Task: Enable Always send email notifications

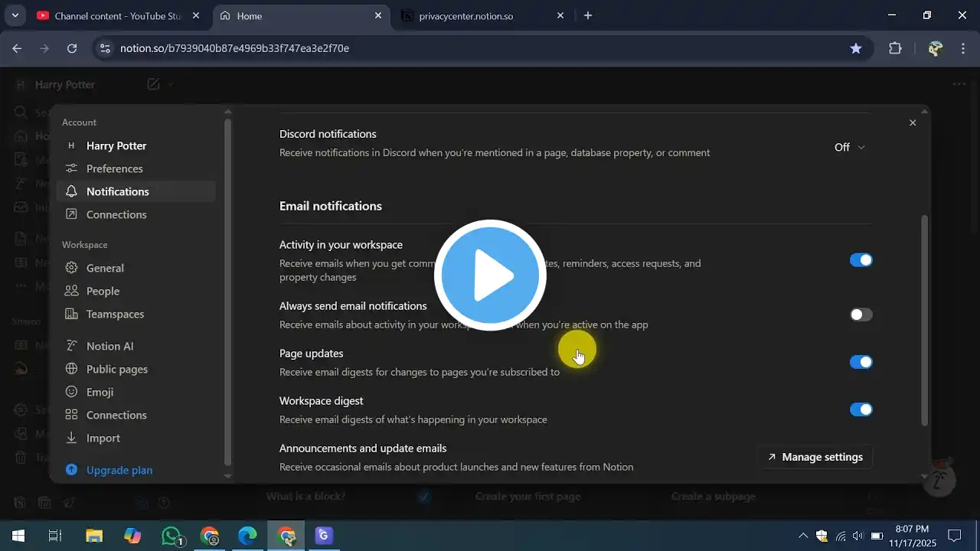Action: click(861, 315)
